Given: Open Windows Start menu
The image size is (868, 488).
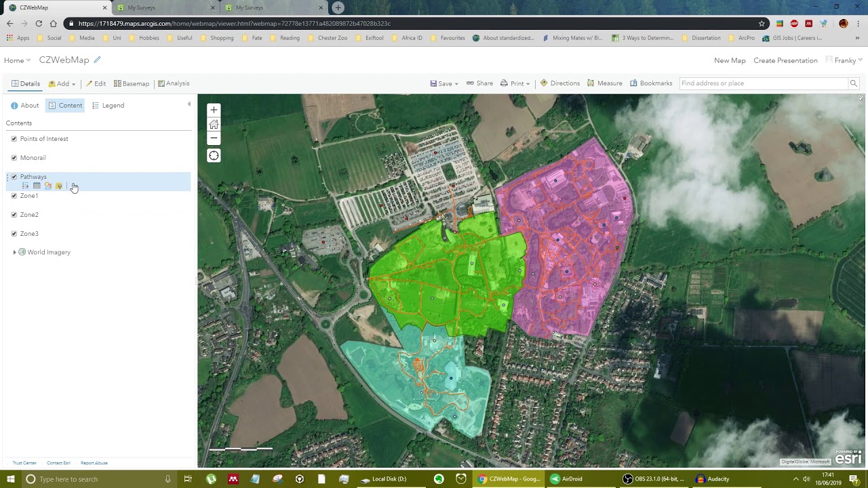Looking at the screenshot, I should click(x=11, y=479).
